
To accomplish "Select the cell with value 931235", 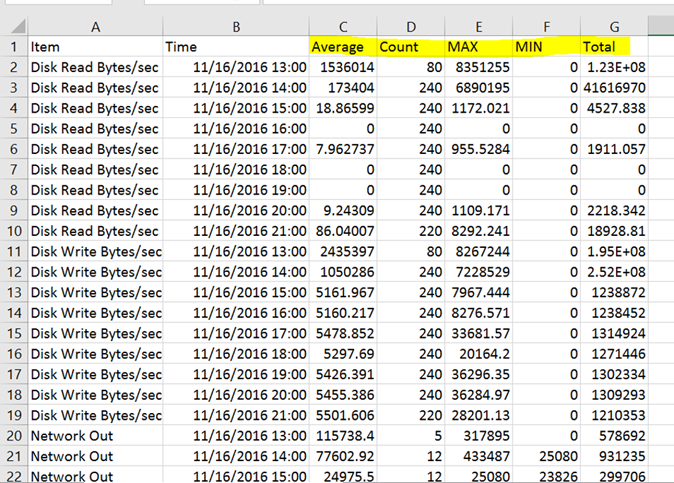I will click(x=614, y=456).
